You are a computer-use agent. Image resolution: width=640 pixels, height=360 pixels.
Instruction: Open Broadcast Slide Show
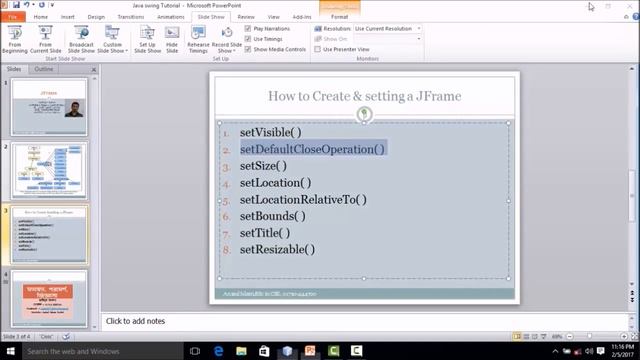coord(81,39)
